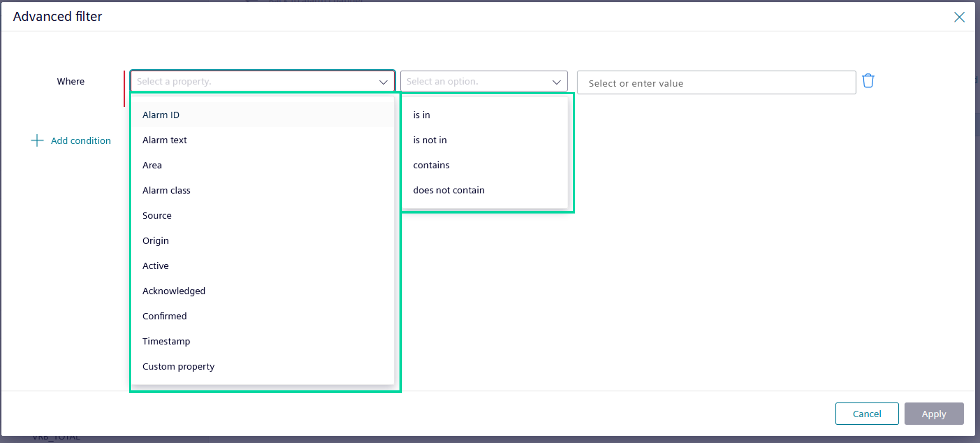Select the 'is not in' operator

(x=485, y=140)
